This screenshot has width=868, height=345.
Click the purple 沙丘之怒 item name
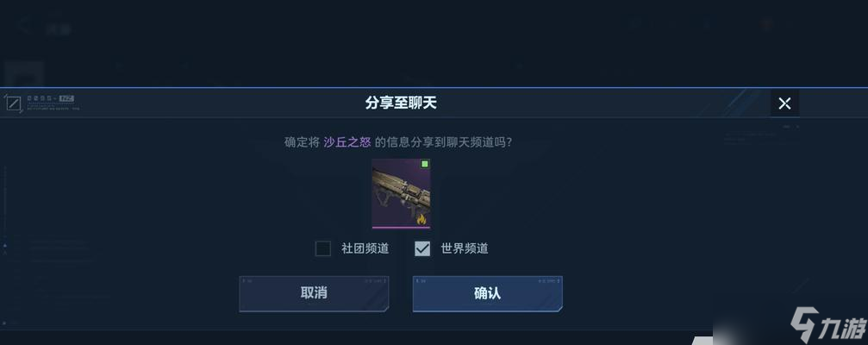[x=347, y=142]
